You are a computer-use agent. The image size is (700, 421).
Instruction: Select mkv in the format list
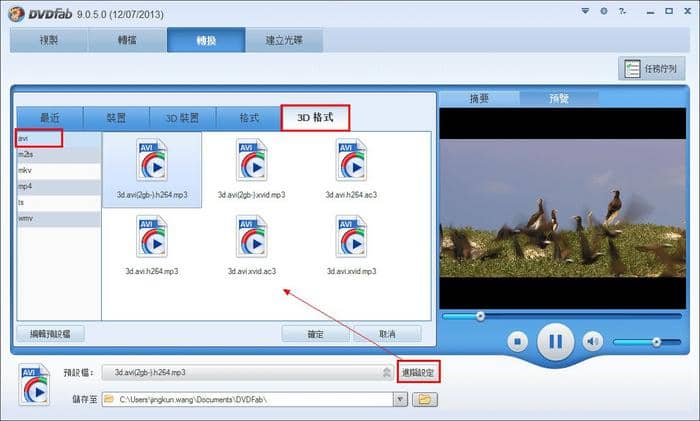pyautogui.click(x=59, y=170)
